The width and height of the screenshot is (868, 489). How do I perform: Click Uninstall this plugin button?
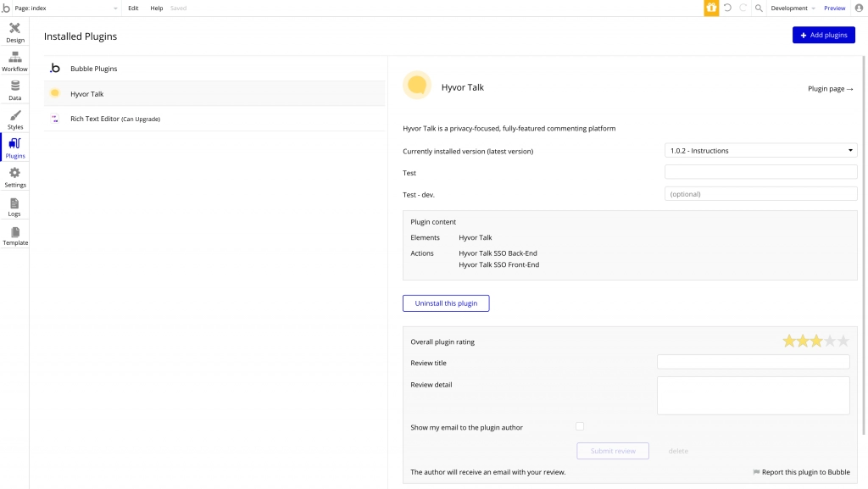point(446,303)
